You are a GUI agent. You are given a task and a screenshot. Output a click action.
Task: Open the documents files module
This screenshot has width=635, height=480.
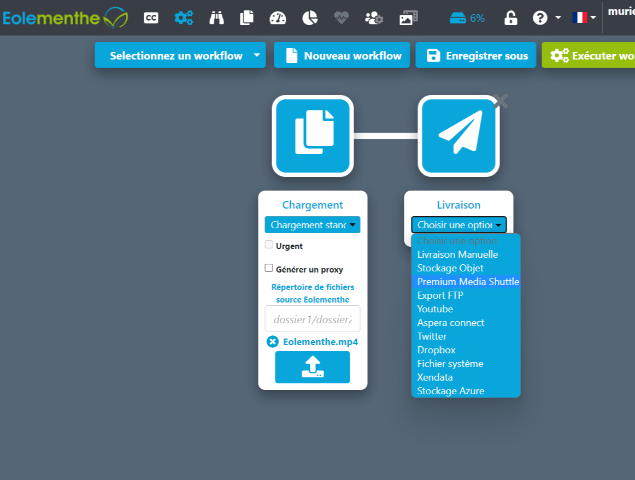click(247, 18)
